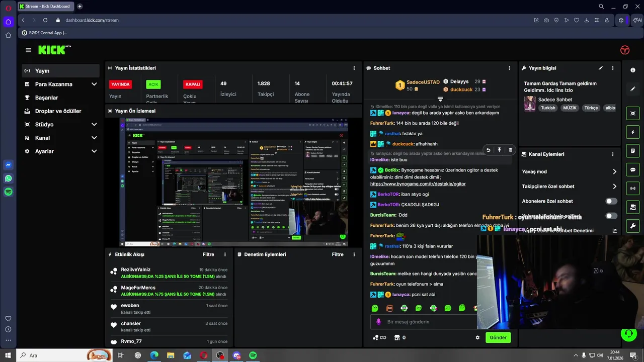The height and width of the screenshot is (362, 644).
Task: Open Spotify from Windows taskbar
Action: [x=253, y=355]
